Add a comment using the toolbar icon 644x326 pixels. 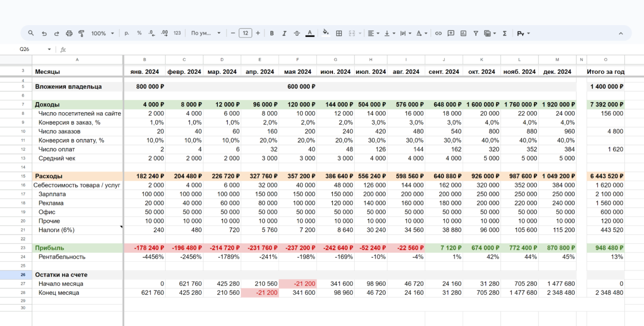(451, 33)
